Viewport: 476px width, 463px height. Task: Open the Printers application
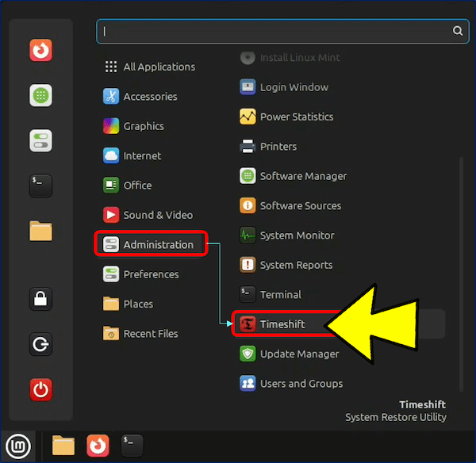click(x=268, y=147)
